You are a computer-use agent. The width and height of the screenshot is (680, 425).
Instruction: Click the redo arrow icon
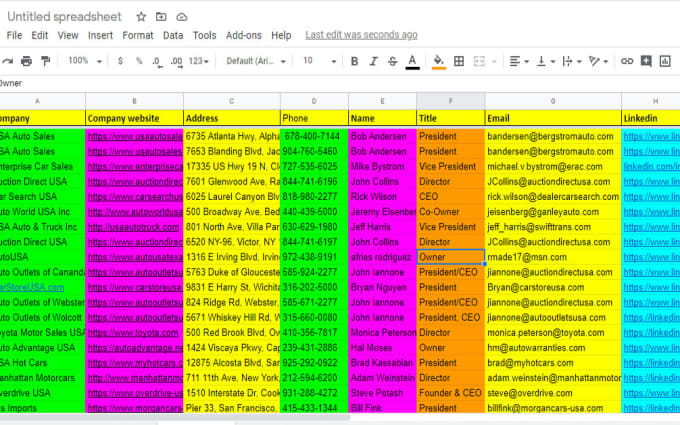tap(7, 62)
